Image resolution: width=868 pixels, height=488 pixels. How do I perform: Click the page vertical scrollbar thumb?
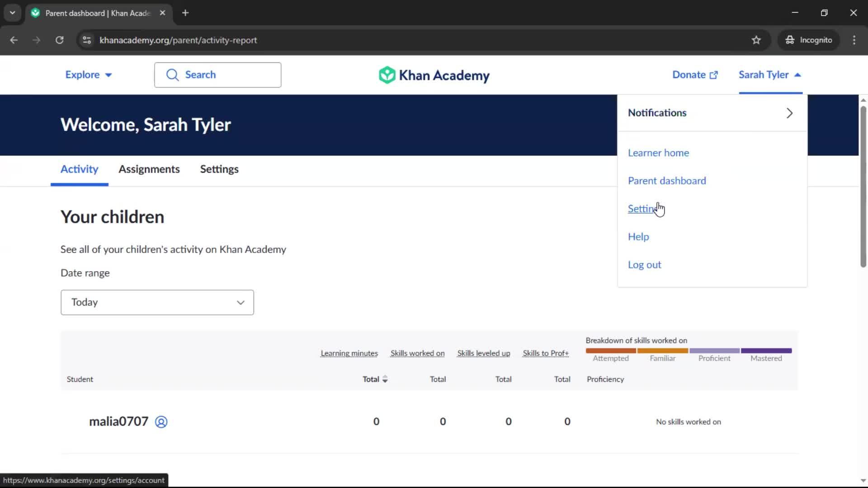tap(863, 186)
